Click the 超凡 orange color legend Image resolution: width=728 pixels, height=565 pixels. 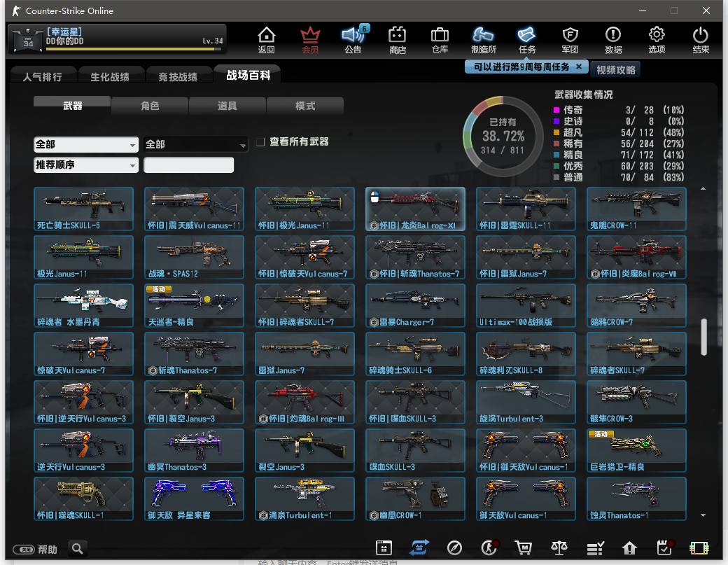tap(556, 132)
